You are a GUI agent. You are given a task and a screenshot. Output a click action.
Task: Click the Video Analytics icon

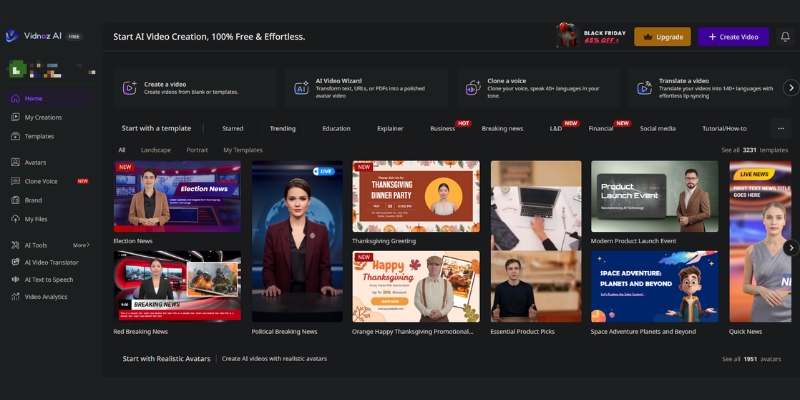(x=15, y=296)
